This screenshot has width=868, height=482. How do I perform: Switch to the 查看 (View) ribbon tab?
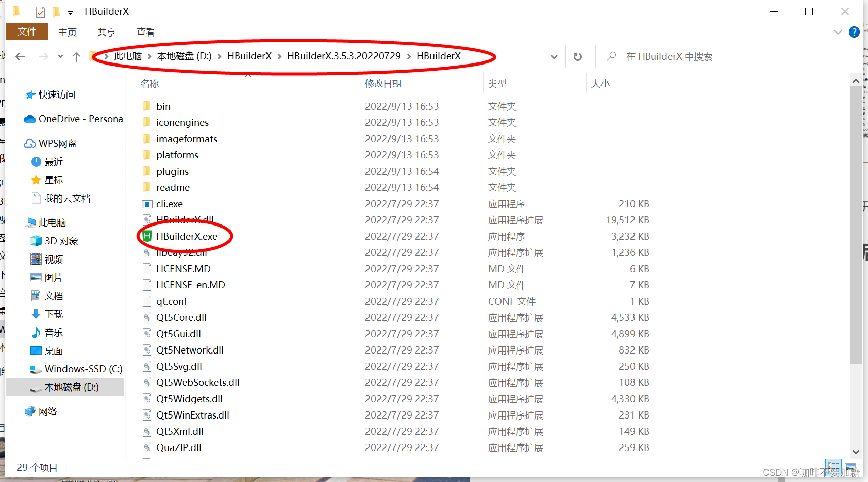pos(145,31)
